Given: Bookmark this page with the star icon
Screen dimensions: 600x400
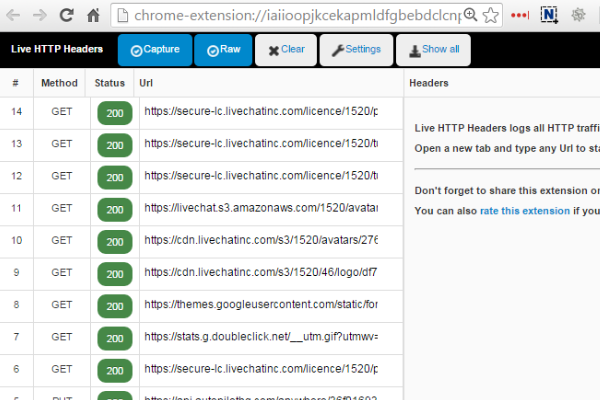Looking at the screenshot, I should (491, 15).
